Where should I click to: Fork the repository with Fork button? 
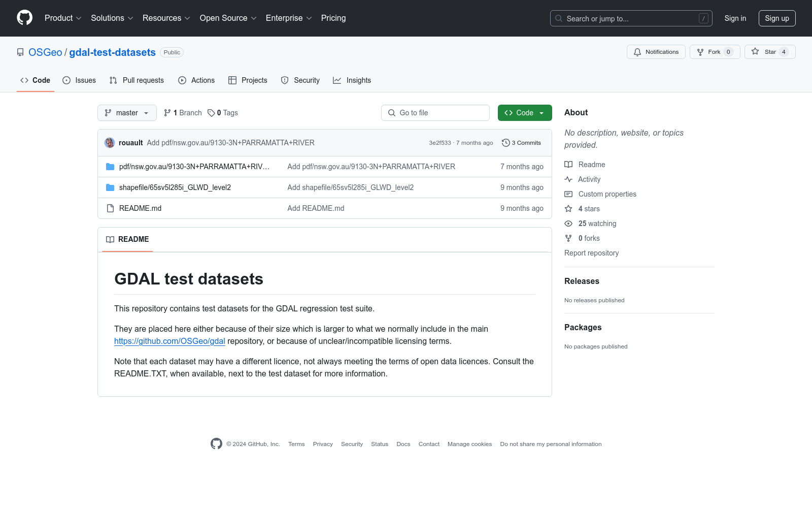coord(715,52)
